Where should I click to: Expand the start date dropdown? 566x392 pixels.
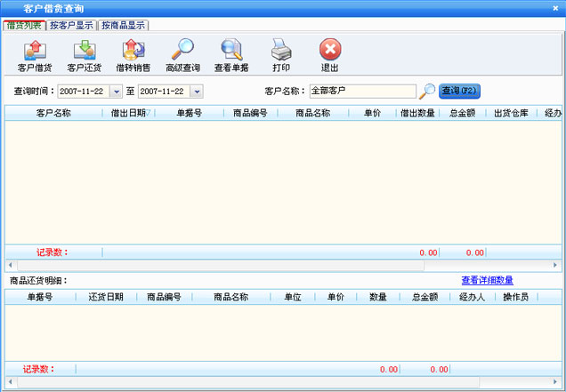[116, 91]
